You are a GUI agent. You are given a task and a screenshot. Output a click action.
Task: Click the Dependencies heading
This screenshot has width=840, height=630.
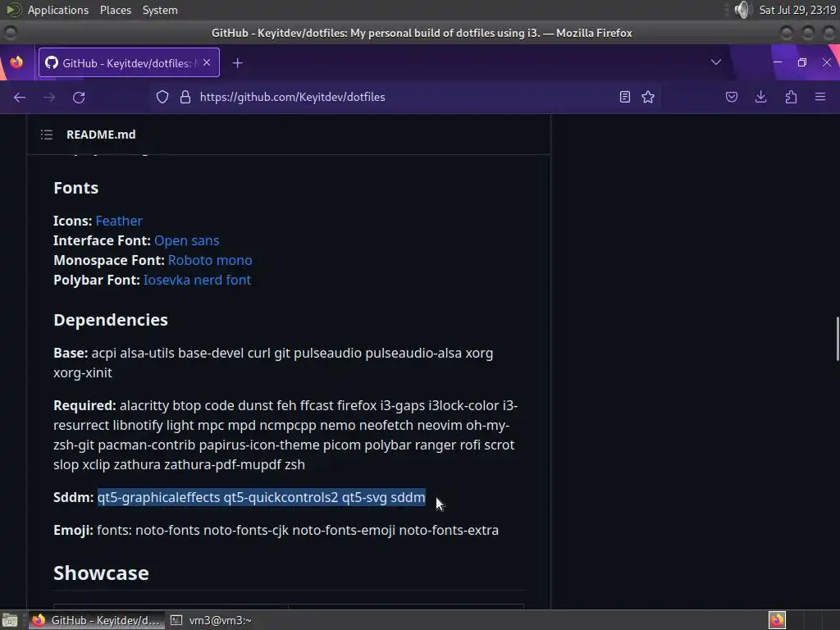pyautogui.click(x=111, y=320)
